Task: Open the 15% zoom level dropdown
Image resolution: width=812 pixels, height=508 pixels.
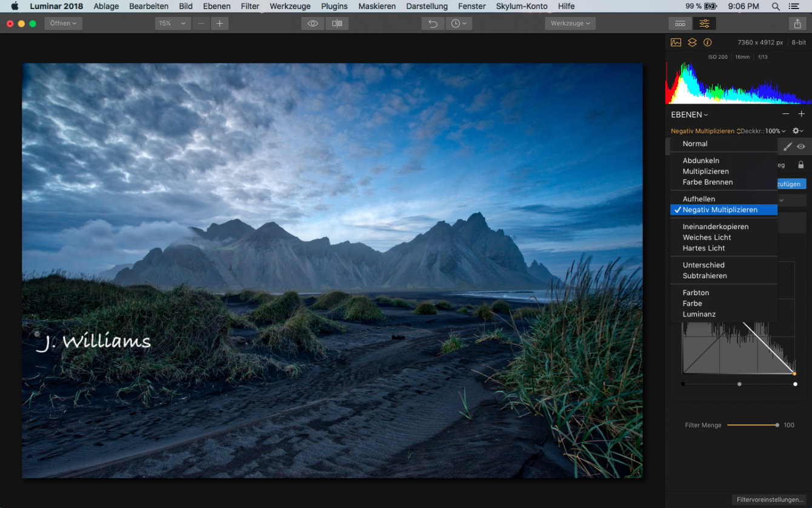Action: pyautogui.click(x=173, y=24)
